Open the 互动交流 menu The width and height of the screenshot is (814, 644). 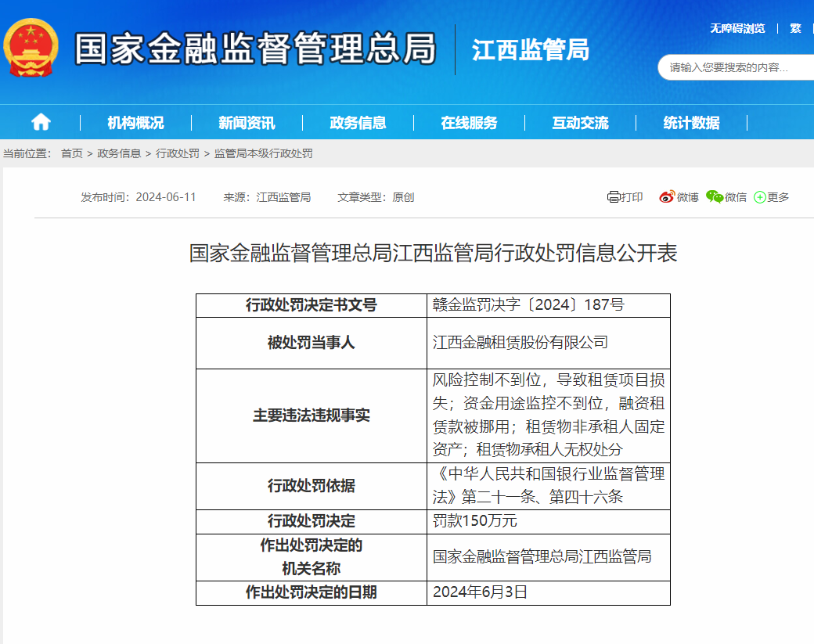tap(580, 123)
